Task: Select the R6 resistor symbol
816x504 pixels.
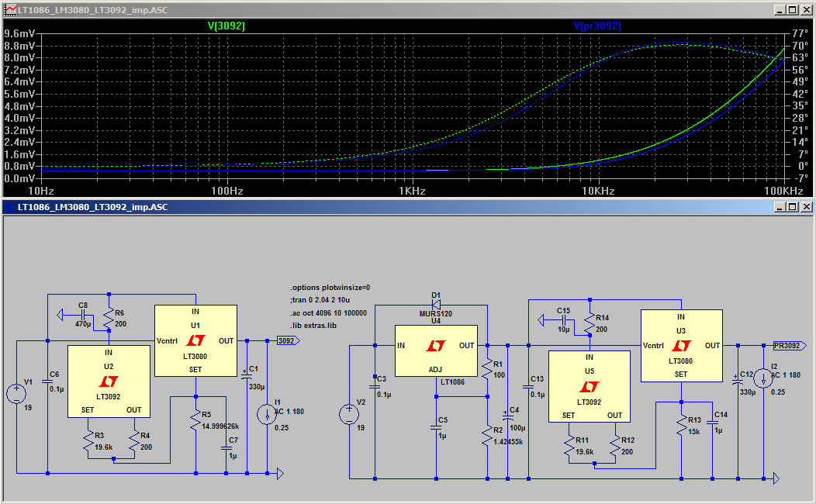Action: [109, 318]
